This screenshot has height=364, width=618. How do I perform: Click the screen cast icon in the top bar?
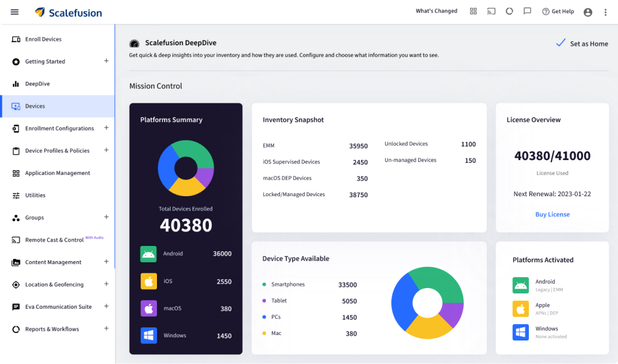491,11
